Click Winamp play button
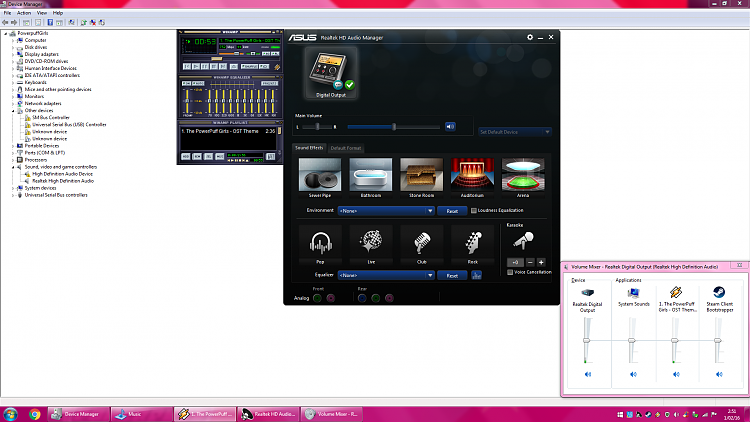 tap(196, 66)
